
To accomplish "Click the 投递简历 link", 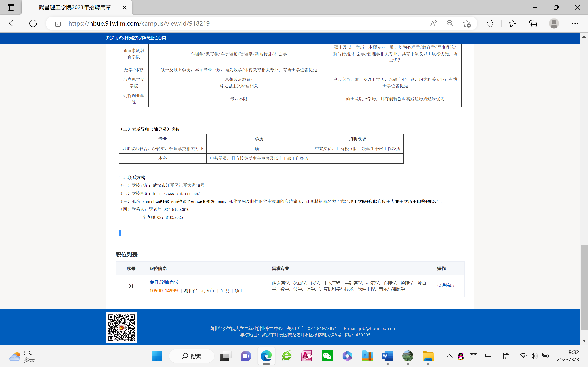I will [445, 285].
